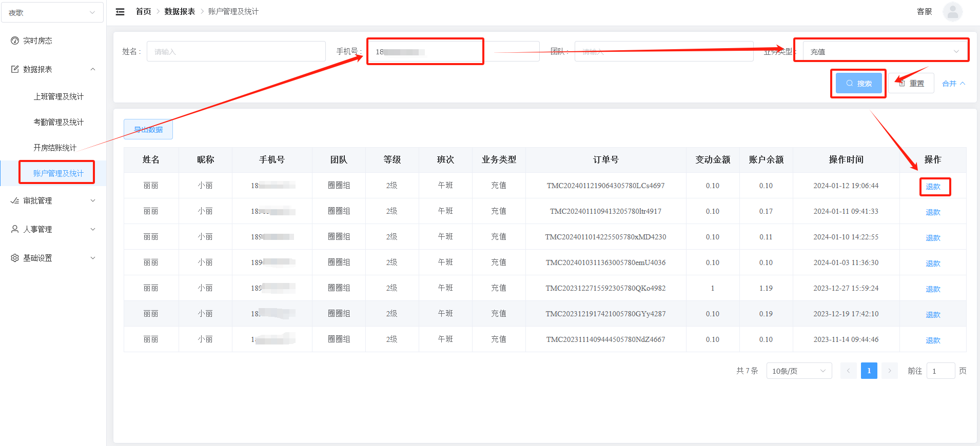
Task: Click 退款 for order ending ltr4917
Action: [x=933, y=212]
